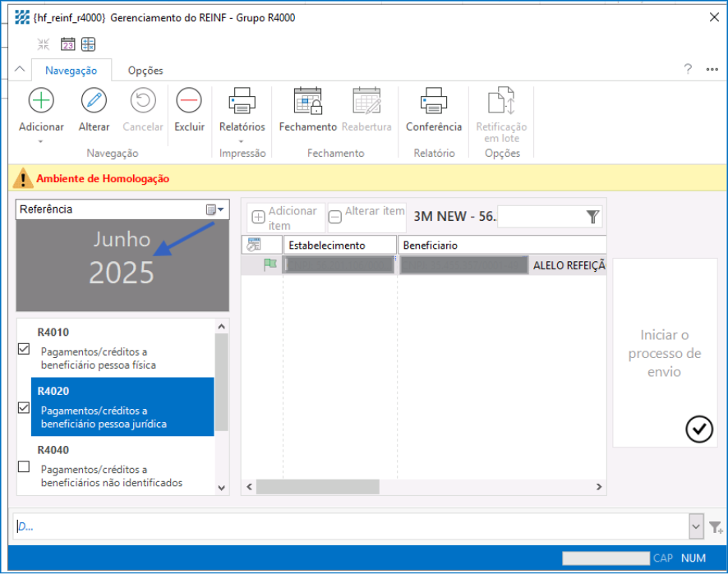Click the filter funnel icon in grid header
The height and width of the screenshot is (574, 728).
coord(593,217)
